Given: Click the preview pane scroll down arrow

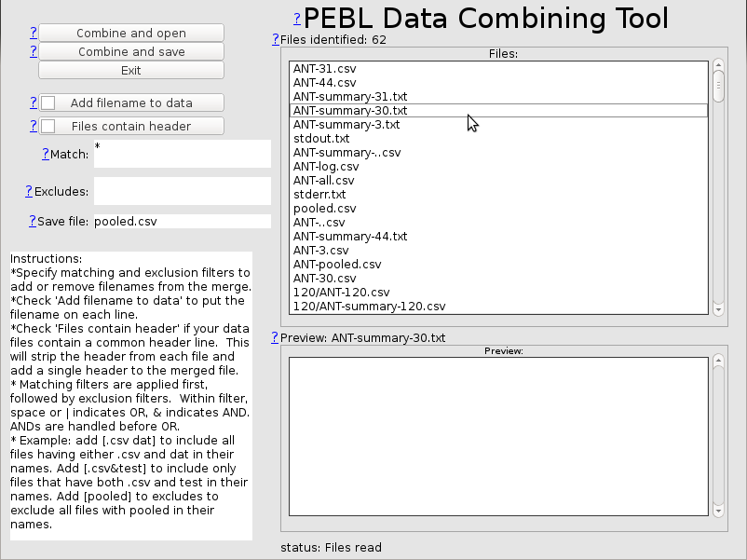Looking at the screenshot, I should [718, 511].
